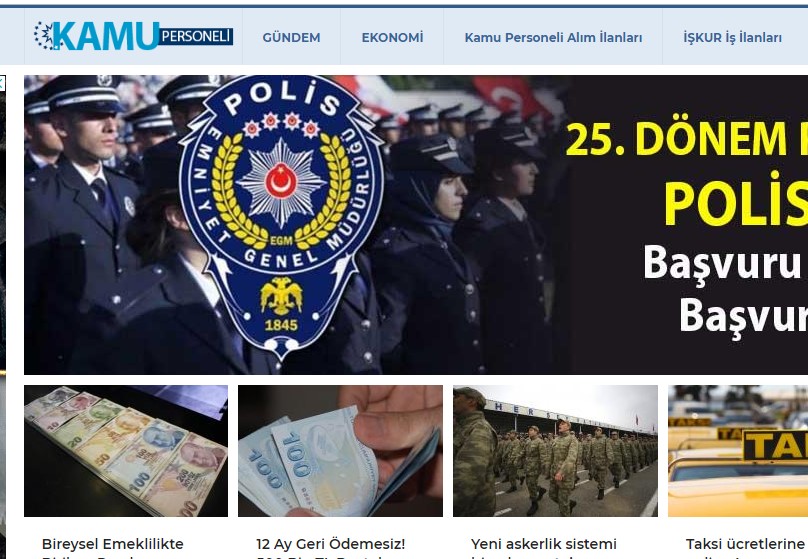808x559 pixels.
Task: Click the Başvuru text in banner
Action: pyautogui.click(x=721, y=262)
